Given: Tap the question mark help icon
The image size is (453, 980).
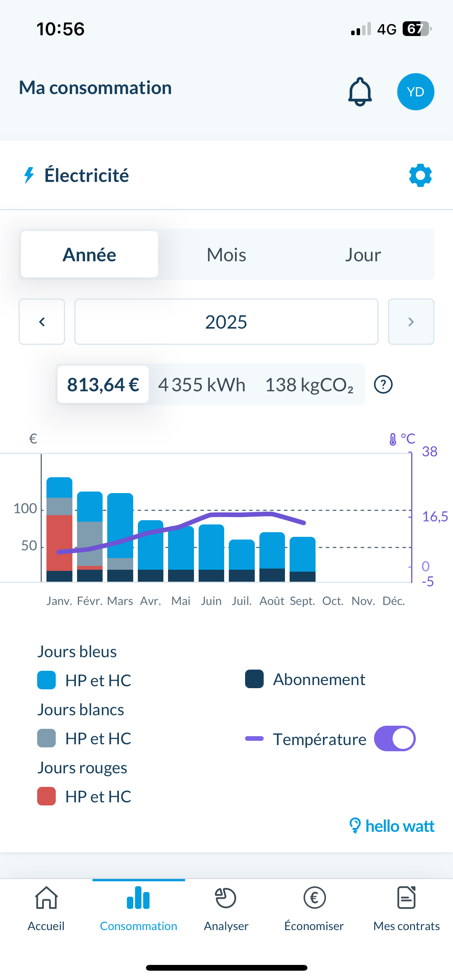Looking at the screenshot, I should pyautogui.click(x=383, y=385).
